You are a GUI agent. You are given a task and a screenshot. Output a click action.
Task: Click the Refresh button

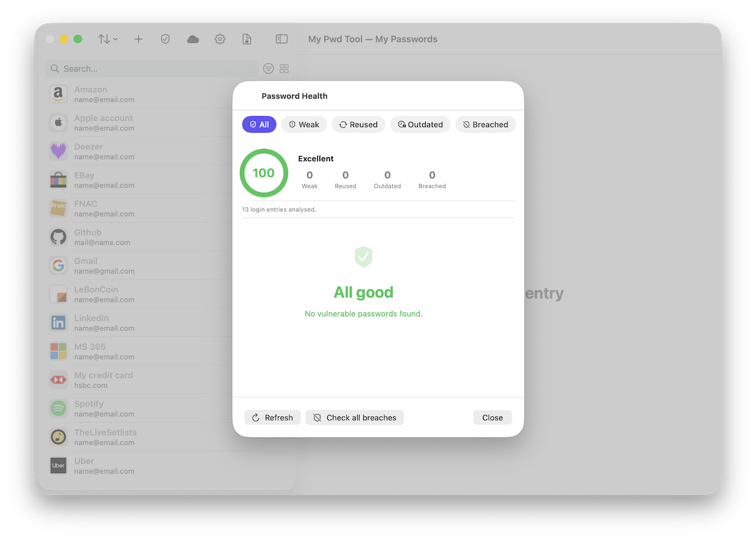pyautogui.click(x=272, y=418)
